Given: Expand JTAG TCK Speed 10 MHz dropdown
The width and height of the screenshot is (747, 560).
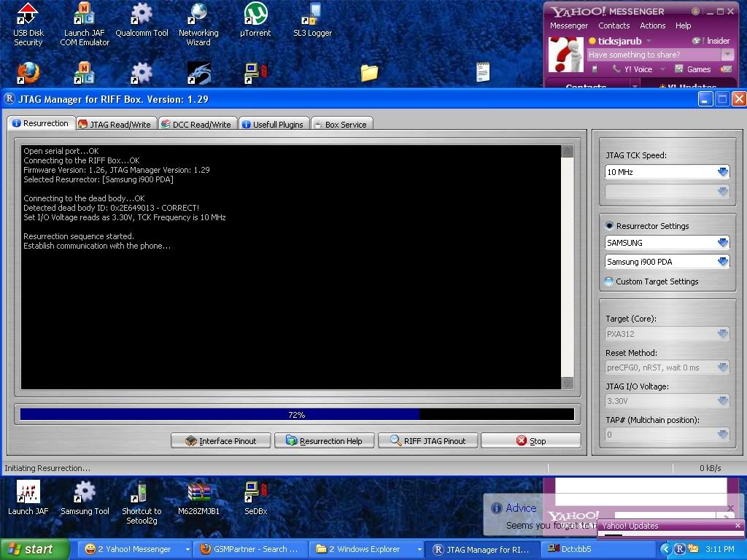Looking at the screenshot, I should tap(723, 172).
